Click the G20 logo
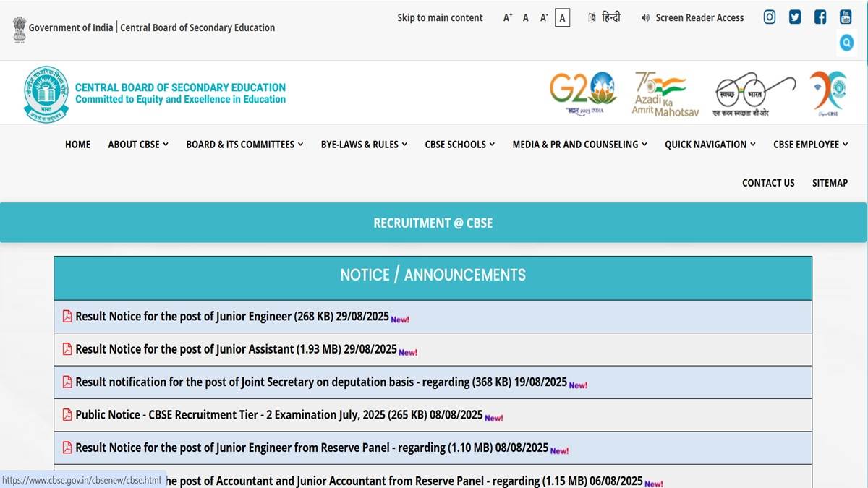This screenshot has width=868, height=488. pos(583,93)
